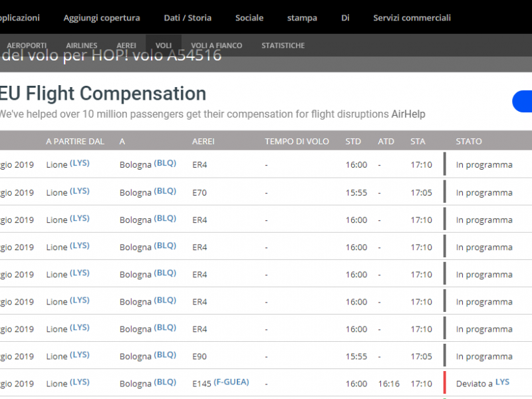532x399 pixels.
Task: Open the LYS airport link in the E90 row
Action: pos(80,355)
